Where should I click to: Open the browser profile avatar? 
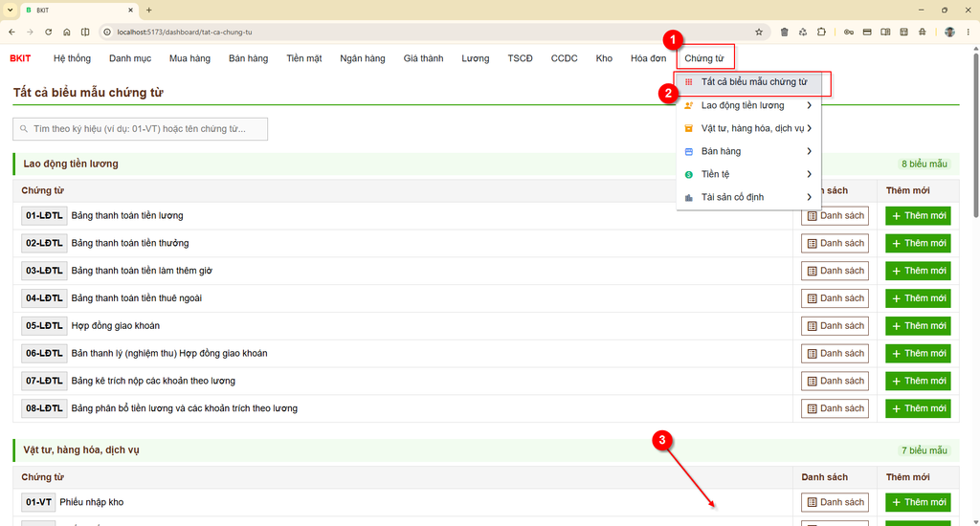click(x=950, y=32)
